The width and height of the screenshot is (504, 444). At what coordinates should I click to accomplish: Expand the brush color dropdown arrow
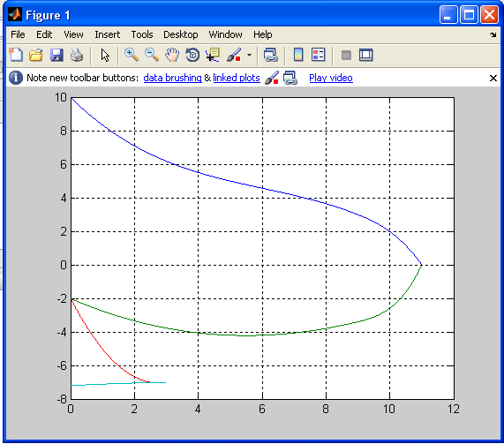(249, 56)
